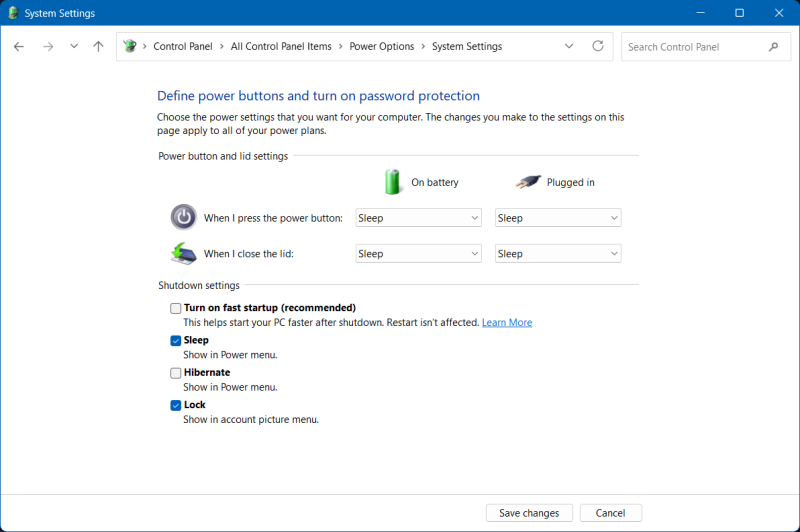Enable Turn on fast startup checkbox
The image size is (800, 532).
coord(176,308)
